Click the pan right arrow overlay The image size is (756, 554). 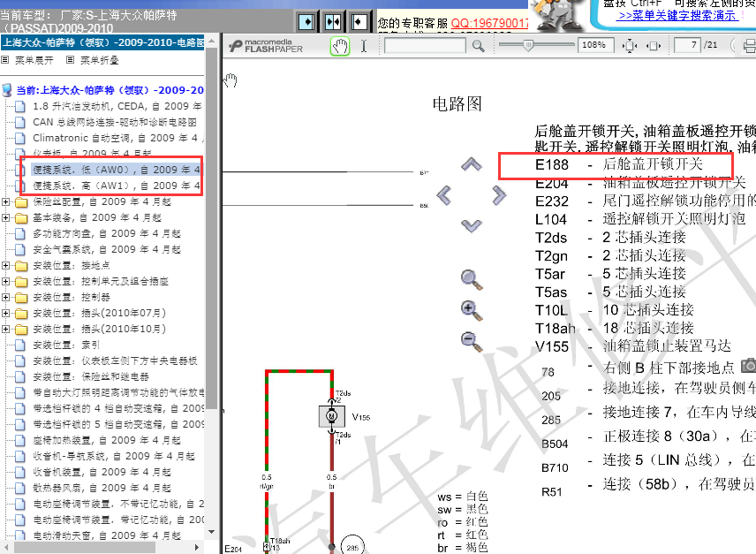(x=499, y=195)
